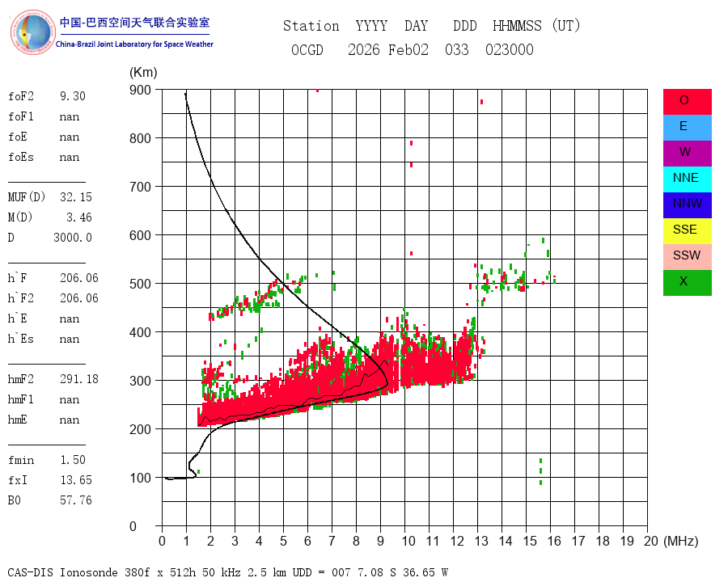Pick the cyan NNE legend swatch
Screen dimensions: 728x582
pyautogui.click(x=687, y=179)
